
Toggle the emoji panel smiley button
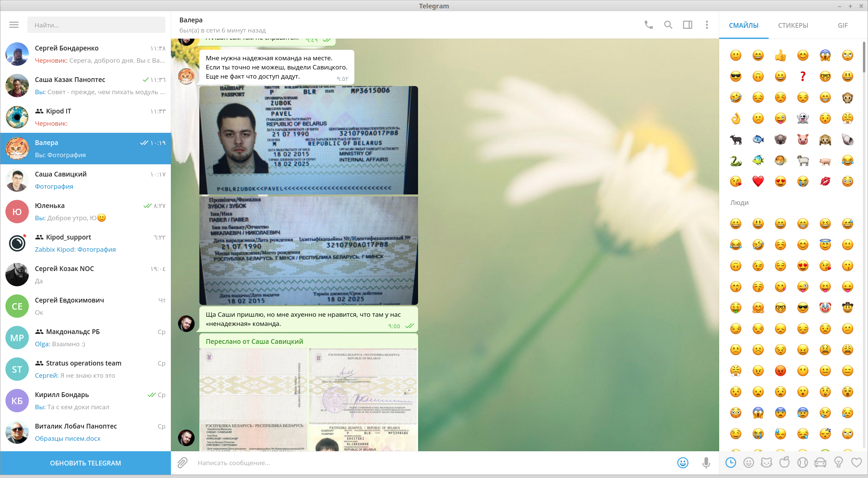pos(683,463)
